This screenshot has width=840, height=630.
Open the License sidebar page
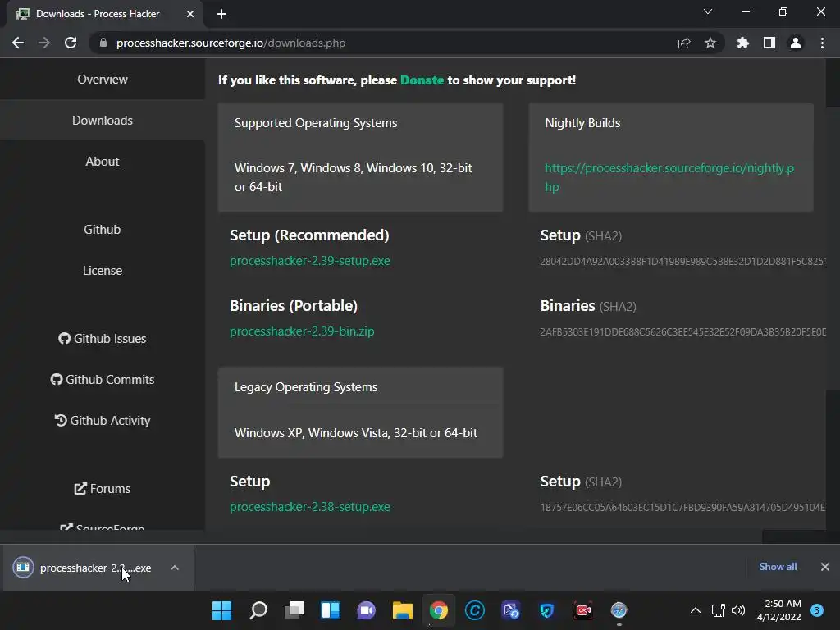[103, 271]
